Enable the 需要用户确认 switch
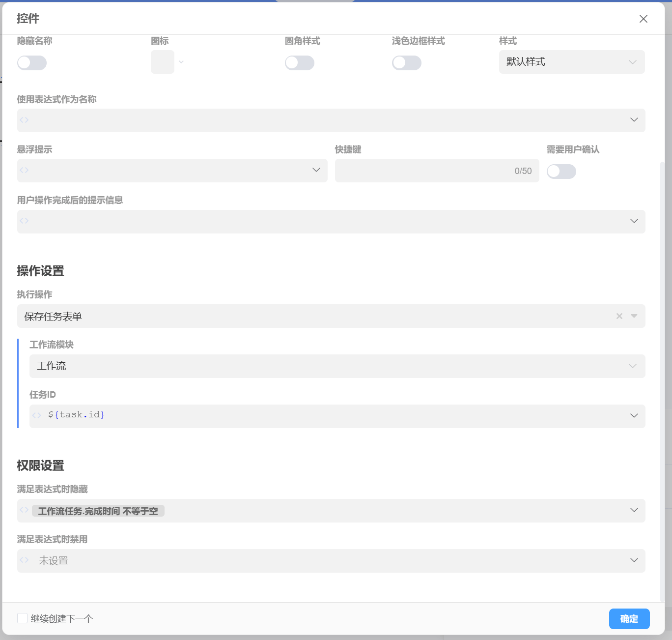This screenshot has width=672, height=640. 561,172
